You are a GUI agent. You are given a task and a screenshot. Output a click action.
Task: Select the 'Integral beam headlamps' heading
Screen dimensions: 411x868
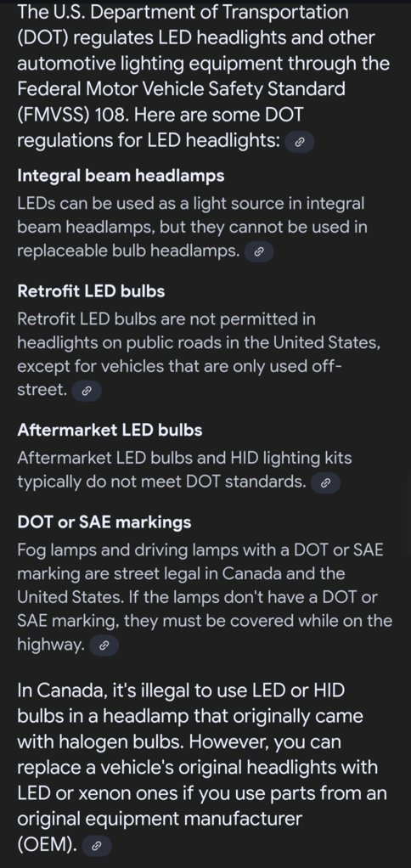[121, 176]
